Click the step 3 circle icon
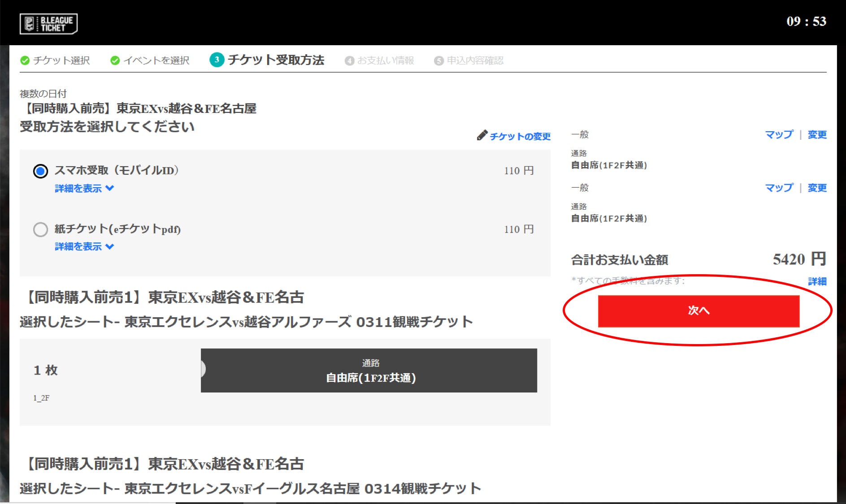The height and width of the screenshot is (504, 846). click(217, 60)
